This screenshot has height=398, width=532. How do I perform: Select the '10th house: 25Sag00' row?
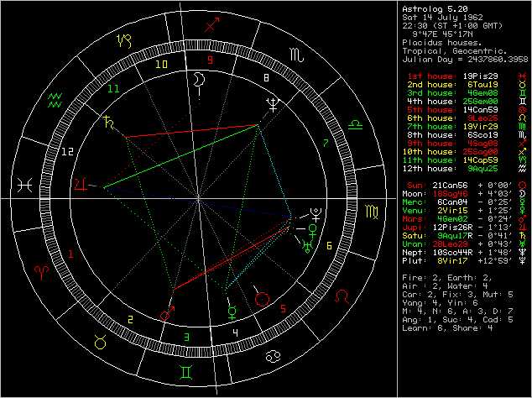465,151
